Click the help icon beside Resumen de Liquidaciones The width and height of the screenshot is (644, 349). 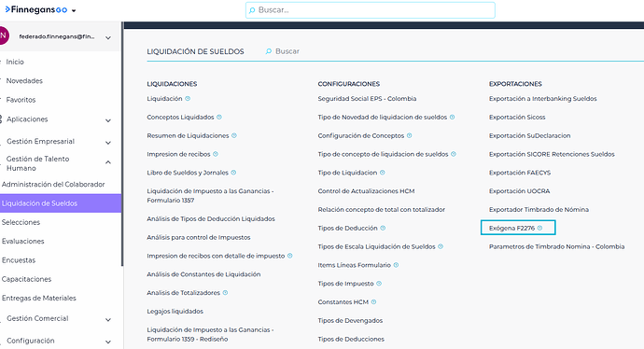(x=234, y=135)
